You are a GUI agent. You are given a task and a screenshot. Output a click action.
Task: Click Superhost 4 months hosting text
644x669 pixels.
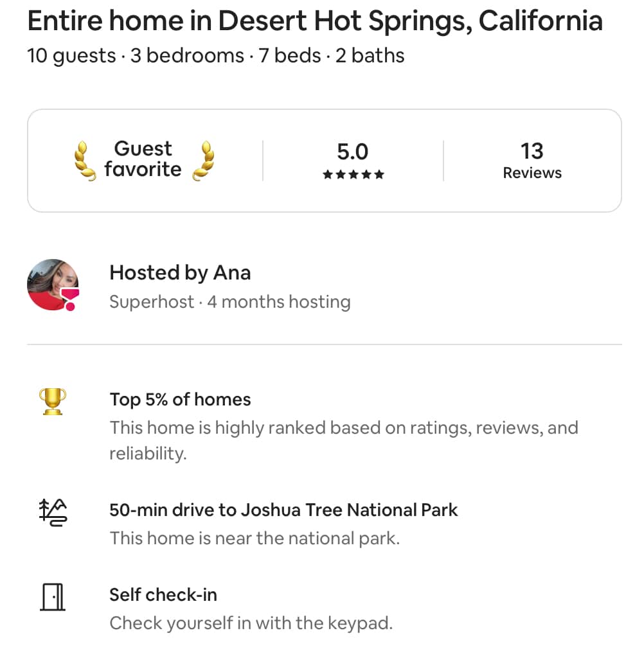[x=230, y=302]
